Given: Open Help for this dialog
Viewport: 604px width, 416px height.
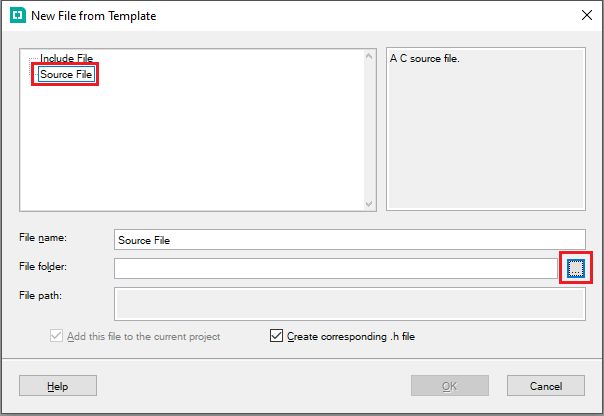Looking at the screenshot, I should 58,386.
